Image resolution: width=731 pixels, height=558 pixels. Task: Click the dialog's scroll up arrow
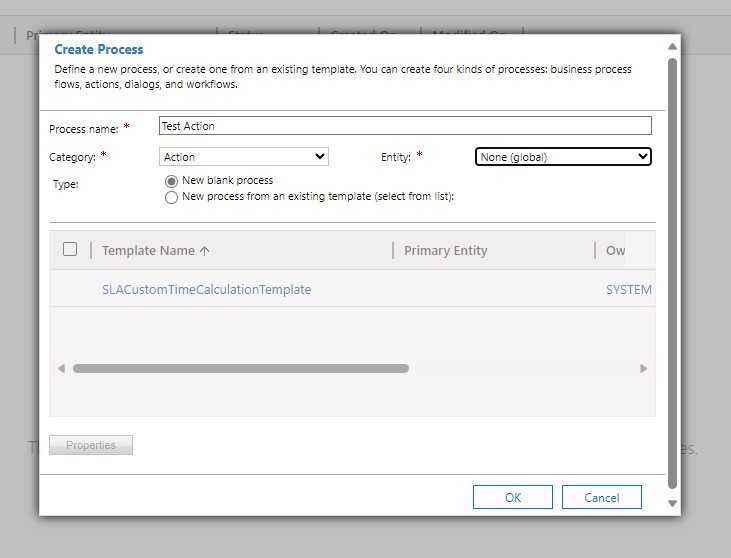pos(672,47)
